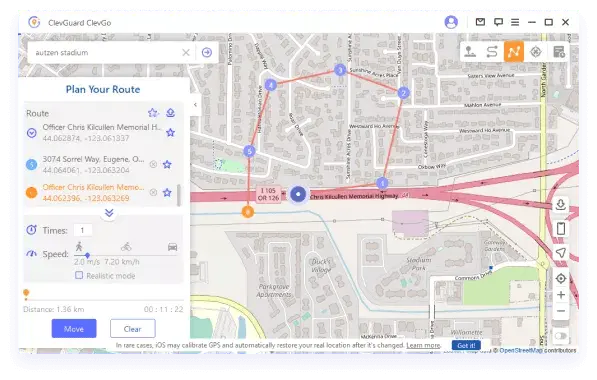
Task: Click the Move button
Action: click(x=74, y=329)
